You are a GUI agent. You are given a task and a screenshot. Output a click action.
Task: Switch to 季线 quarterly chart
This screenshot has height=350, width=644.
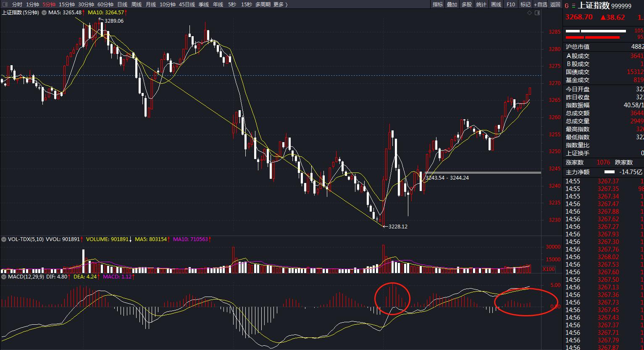point(204,5)
